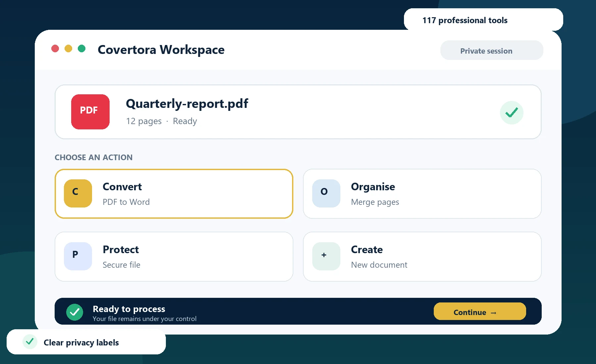The image size is (596, 364).
Task: Click the blue O icon for Organise
Action: tap(326, 193)
